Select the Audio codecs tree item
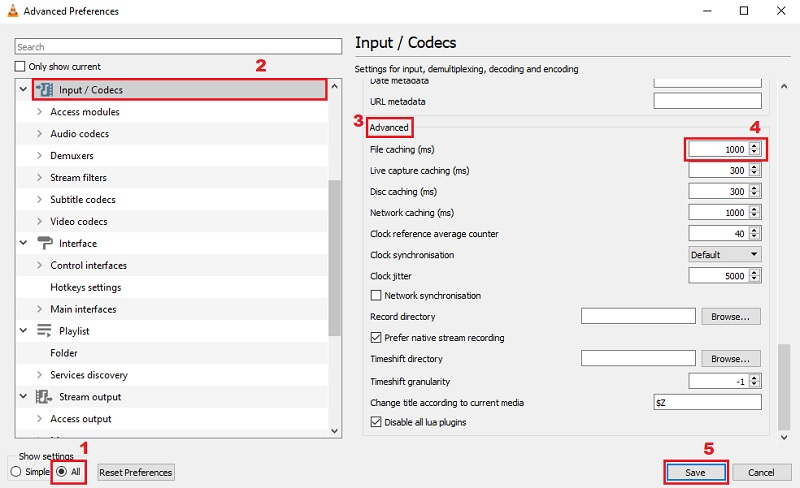The image size is (800, 488). [x=80, y=134]
